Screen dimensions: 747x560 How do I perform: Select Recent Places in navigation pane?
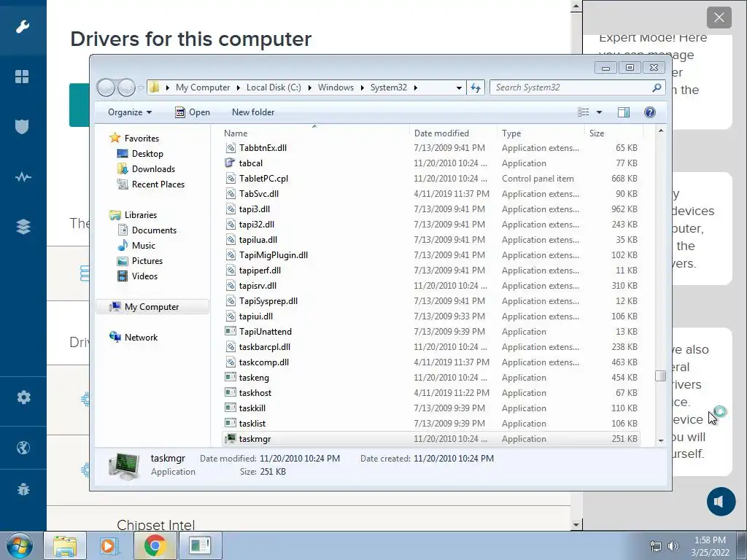(x=158, y=184)
